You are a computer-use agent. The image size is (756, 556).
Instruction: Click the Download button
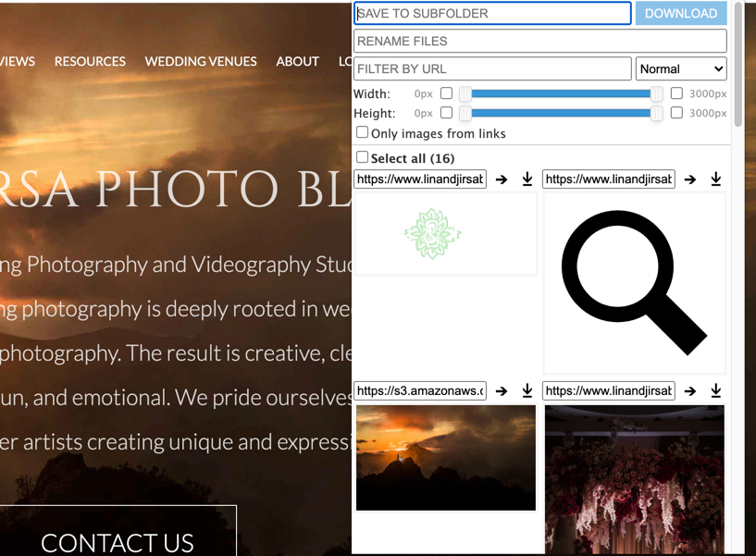click(681, 14)
